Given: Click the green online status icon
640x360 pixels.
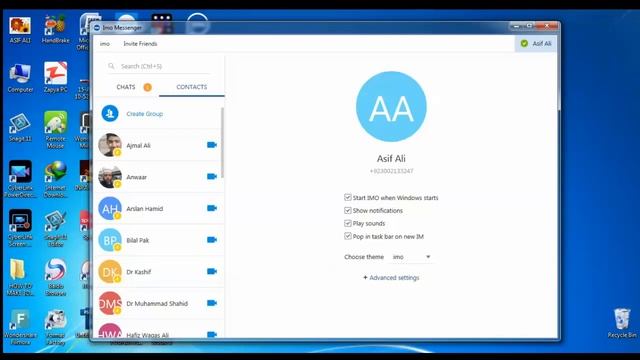Looking at the screenshot, I should [x=524, y=43].
